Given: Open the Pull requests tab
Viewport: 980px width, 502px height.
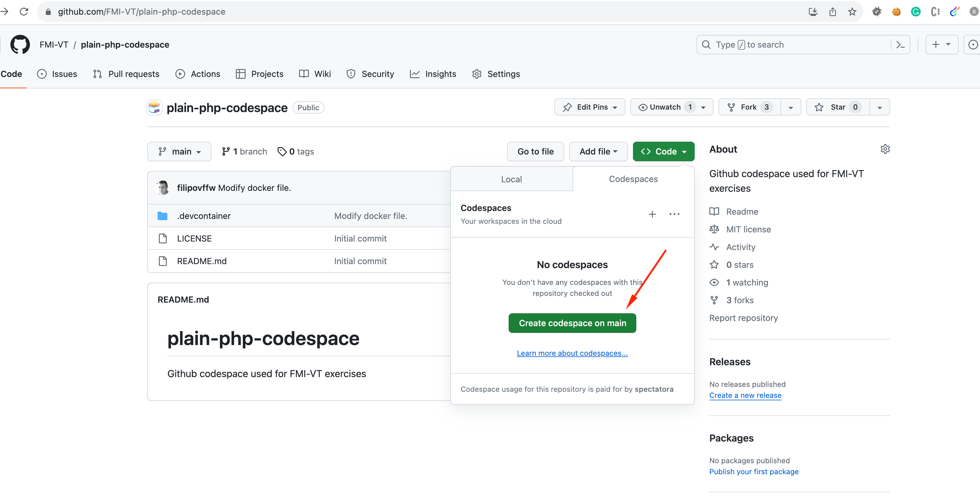Looking at the screenshot, I should click(126, 74).
